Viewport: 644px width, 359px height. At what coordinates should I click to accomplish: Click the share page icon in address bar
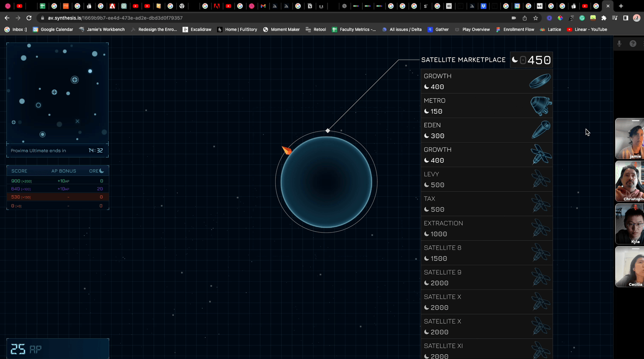525,18
